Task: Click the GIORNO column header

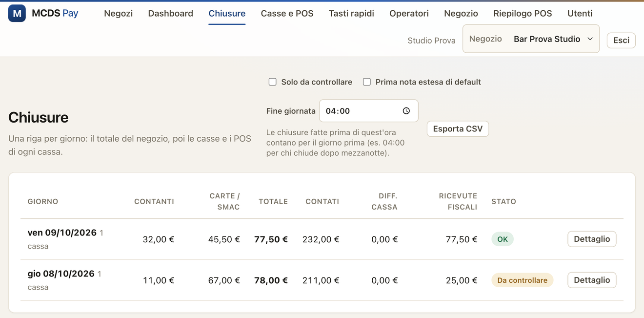Action: tap(43, 201)
